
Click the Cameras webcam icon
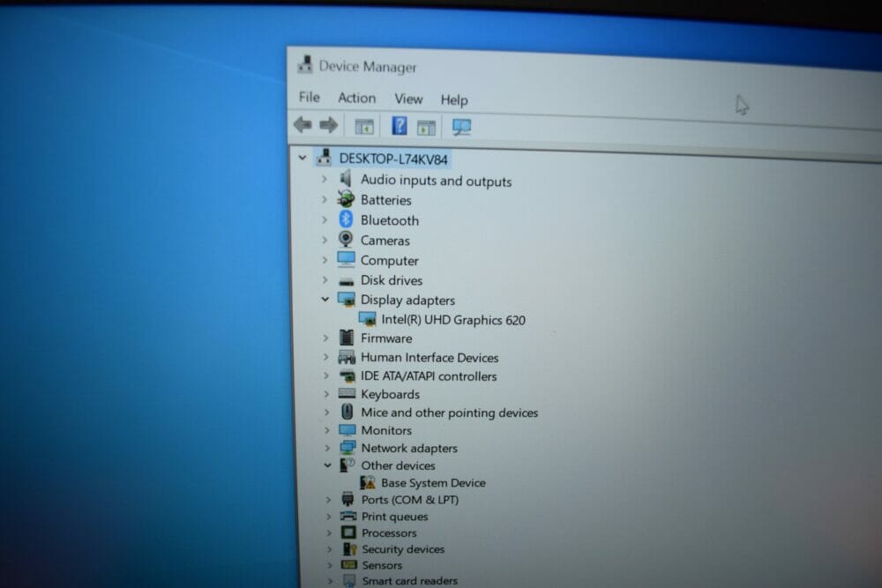(x=346, y=240)
